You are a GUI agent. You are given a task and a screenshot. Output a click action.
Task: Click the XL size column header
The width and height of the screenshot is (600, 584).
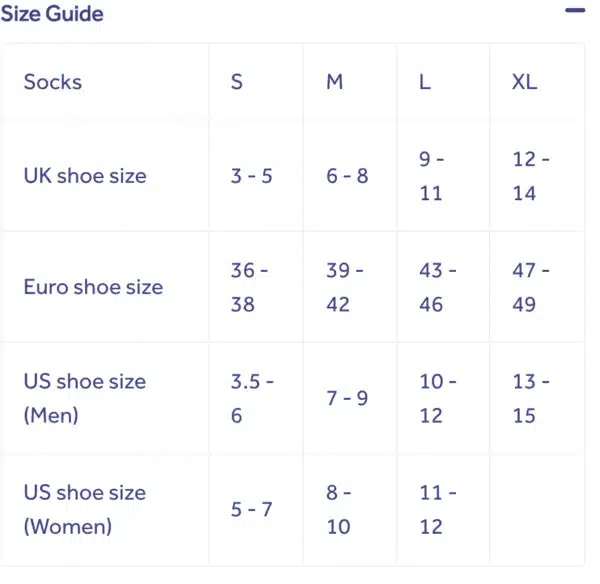(x=524, y=82)
